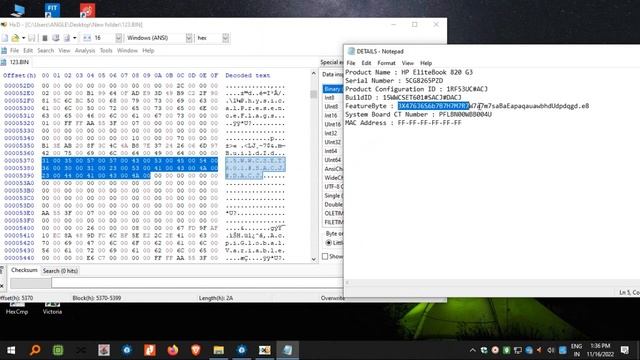Select the UInt16 row in Data inspector
640x360 pixels.
tap(333, 124)
